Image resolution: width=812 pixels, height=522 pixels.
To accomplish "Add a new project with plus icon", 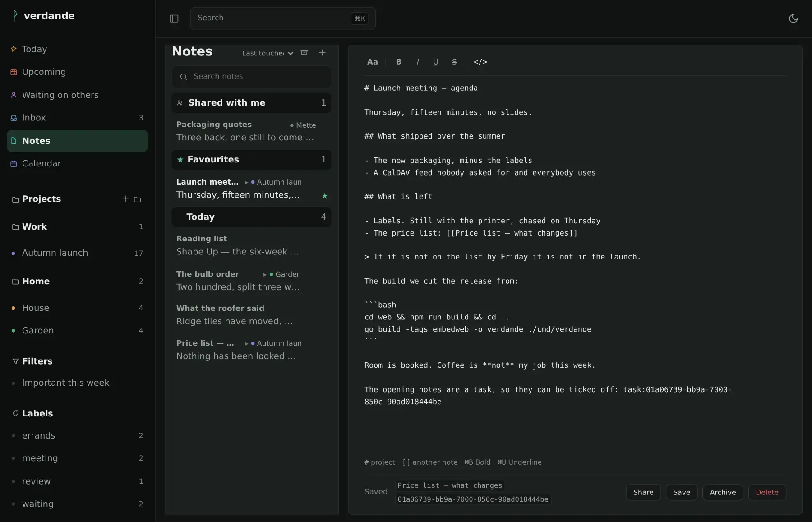I will tap(126, 199).
